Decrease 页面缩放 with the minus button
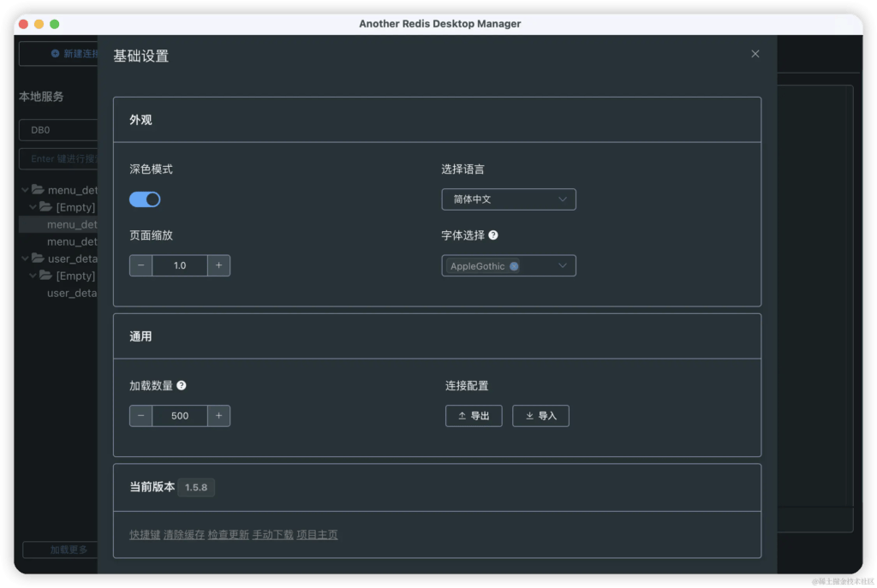Screen dimensions: 877x588 140,266
